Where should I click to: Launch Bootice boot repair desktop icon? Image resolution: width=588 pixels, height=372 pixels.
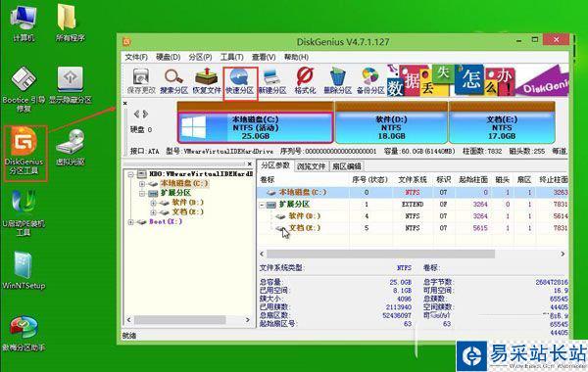click(x=24, y=89)
